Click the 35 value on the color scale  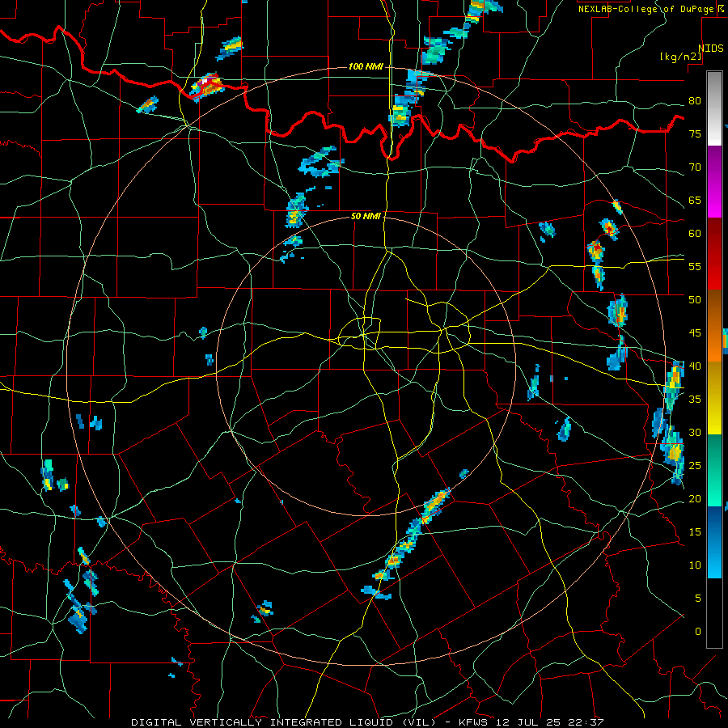pos(695,400)
